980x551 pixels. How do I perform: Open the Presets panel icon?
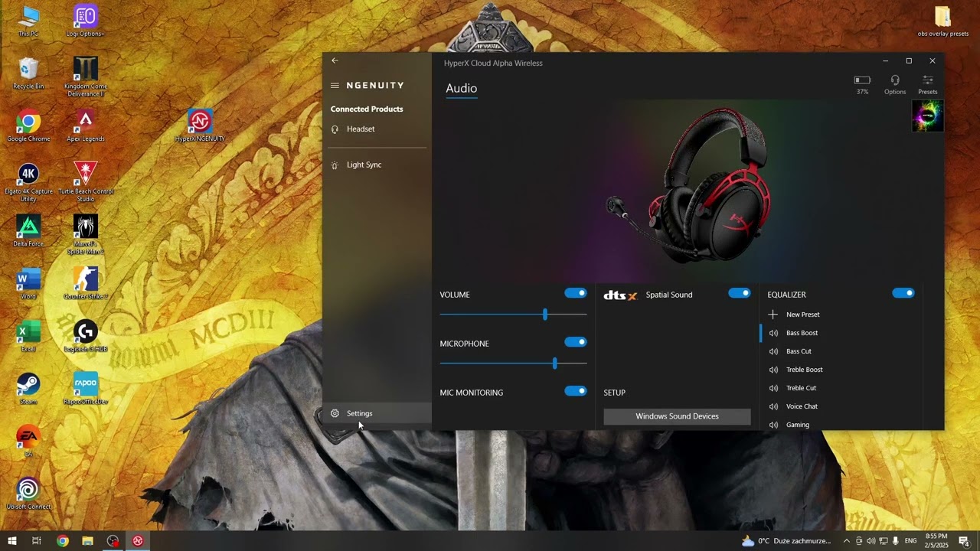pyautogui.click(x=928, y=84)
